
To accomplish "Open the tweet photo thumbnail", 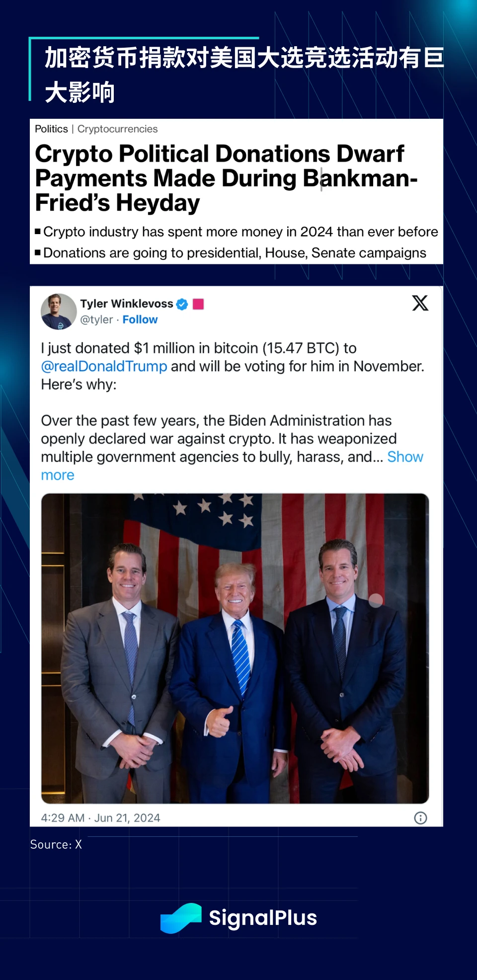I will tap(235, 648).
